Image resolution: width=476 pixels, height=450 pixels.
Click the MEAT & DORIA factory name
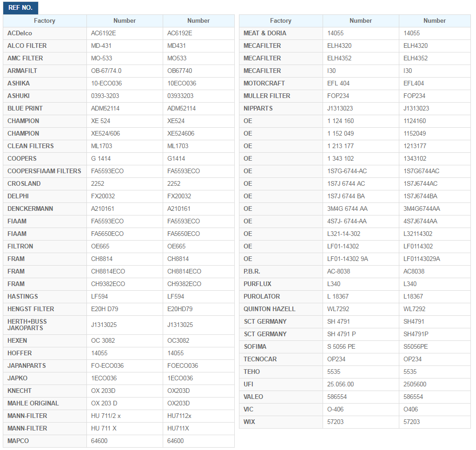coord(265,33)
